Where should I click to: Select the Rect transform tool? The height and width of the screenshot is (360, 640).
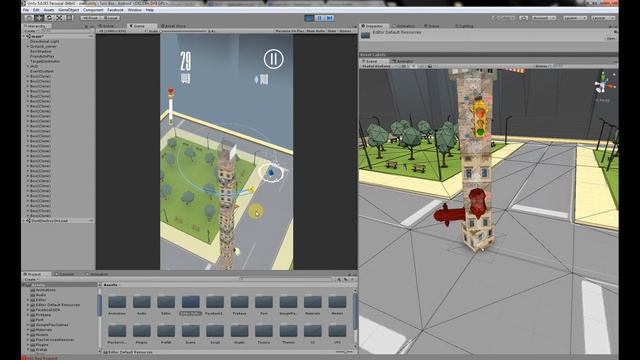tap(70, 18)
